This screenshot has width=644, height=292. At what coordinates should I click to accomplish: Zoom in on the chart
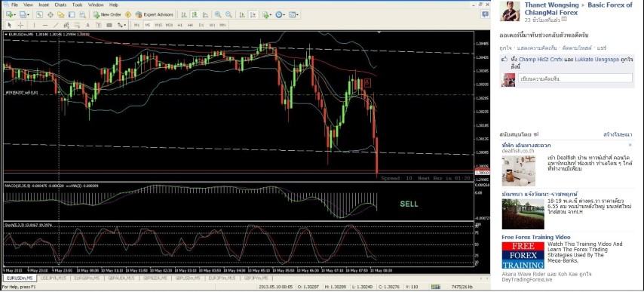(218, 15)
